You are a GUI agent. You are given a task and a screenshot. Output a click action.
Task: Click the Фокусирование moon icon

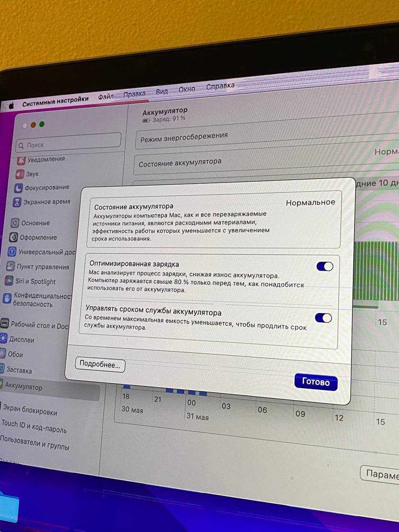tap(18, 188)
